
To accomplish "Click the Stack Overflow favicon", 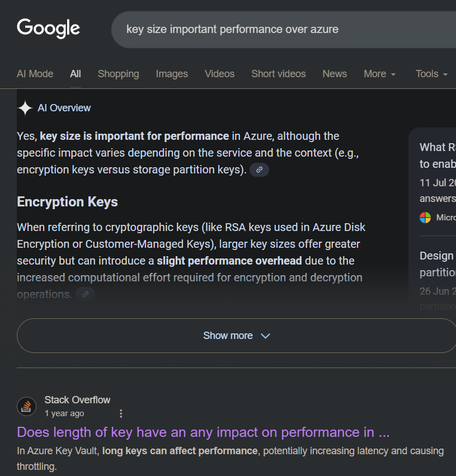I will 27,407.
